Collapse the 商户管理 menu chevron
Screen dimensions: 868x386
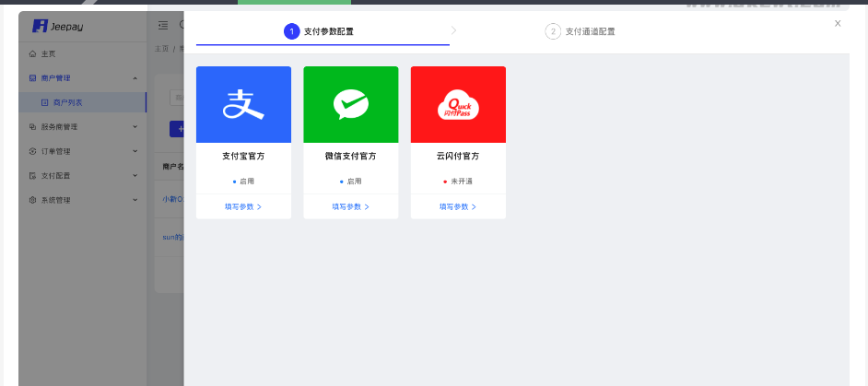click(135, 78)
